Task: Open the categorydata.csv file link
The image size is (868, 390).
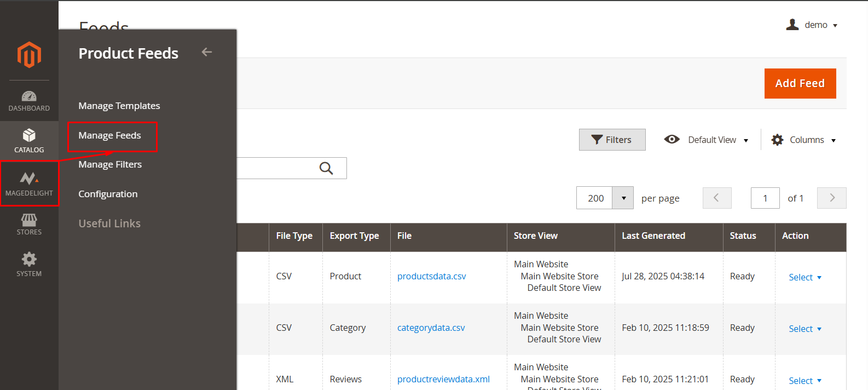Action: click(x=431, y=328)
